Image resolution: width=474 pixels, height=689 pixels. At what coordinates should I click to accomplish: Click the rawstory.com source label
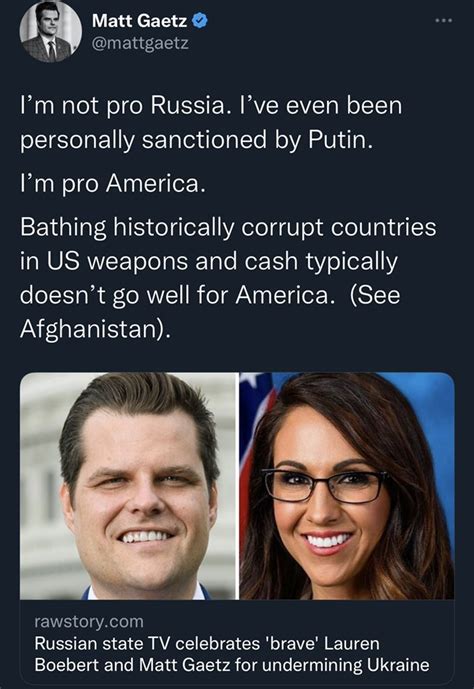(x=89, y=622)
